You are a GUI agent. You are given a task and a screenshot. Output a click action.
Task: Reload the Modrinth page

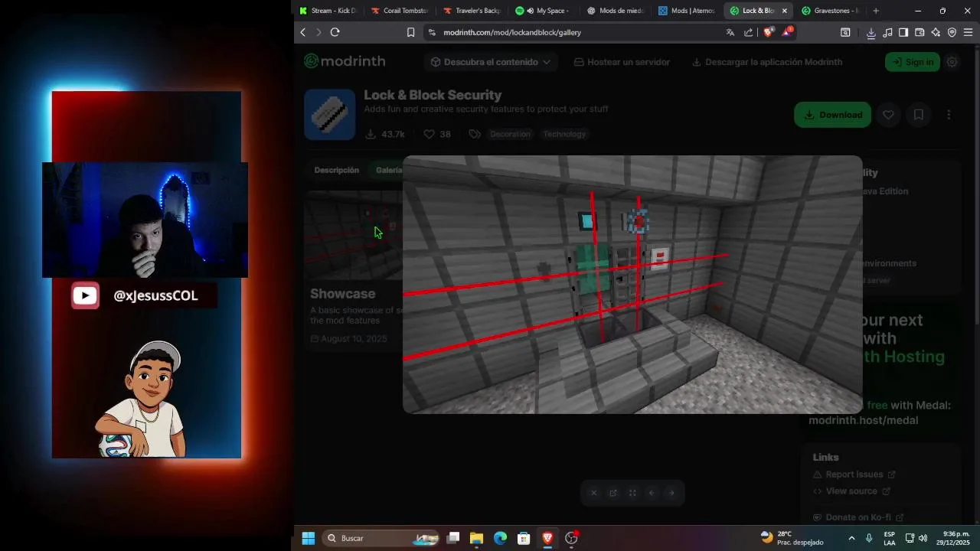(335, 32)
